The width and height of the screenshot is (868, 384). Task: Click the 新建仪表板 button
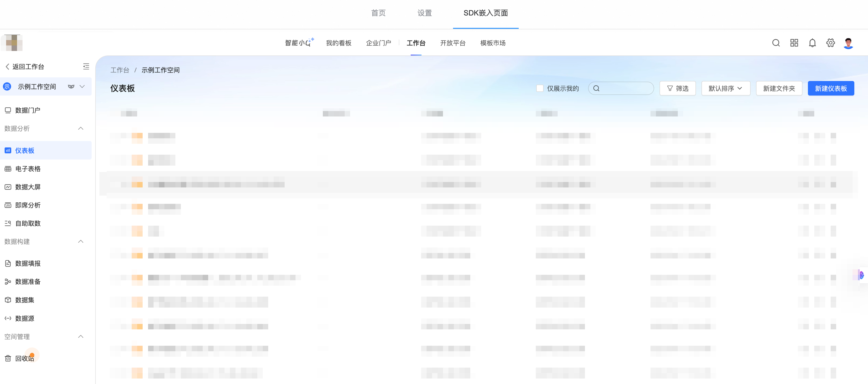[x=831, y=88]
